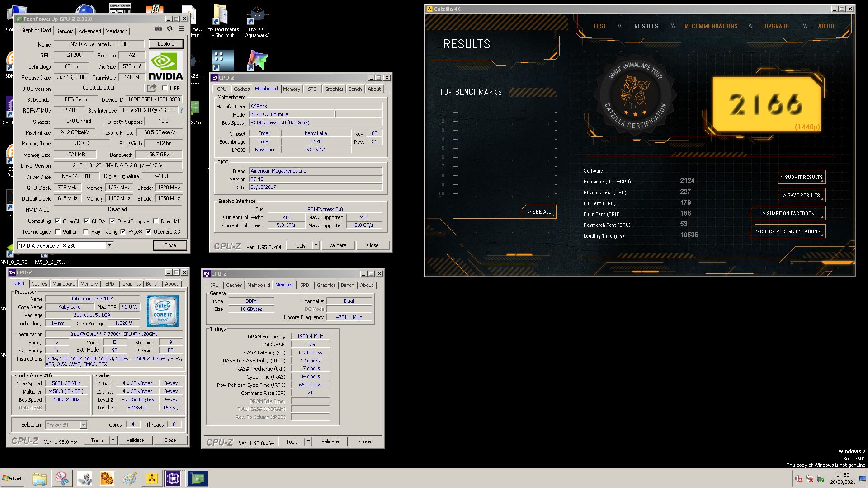Image resolution: width=868 pixels, height=488 pixels.
Task: Click Save Results in Catzilla
Action: (x=802, y=195)
